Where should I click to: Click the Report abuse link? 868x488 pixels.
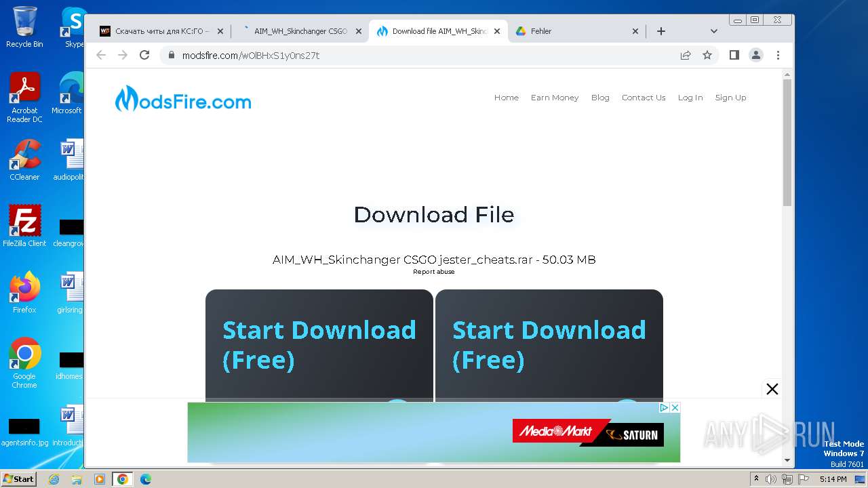pyautogui.click(x=434, y=272)
